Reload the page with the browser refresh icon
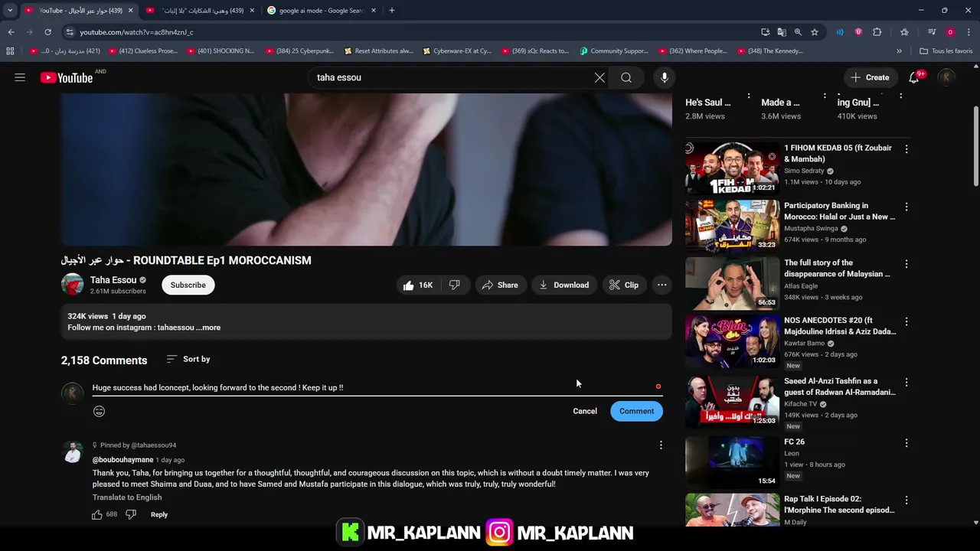Screen dimensions: 980x551 47,32
